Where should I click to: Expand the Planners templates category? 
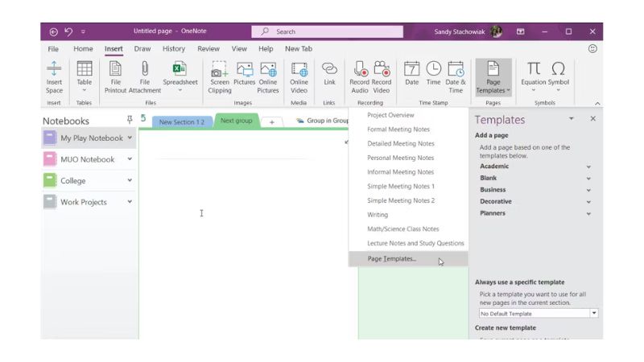[x=588, y=214]
